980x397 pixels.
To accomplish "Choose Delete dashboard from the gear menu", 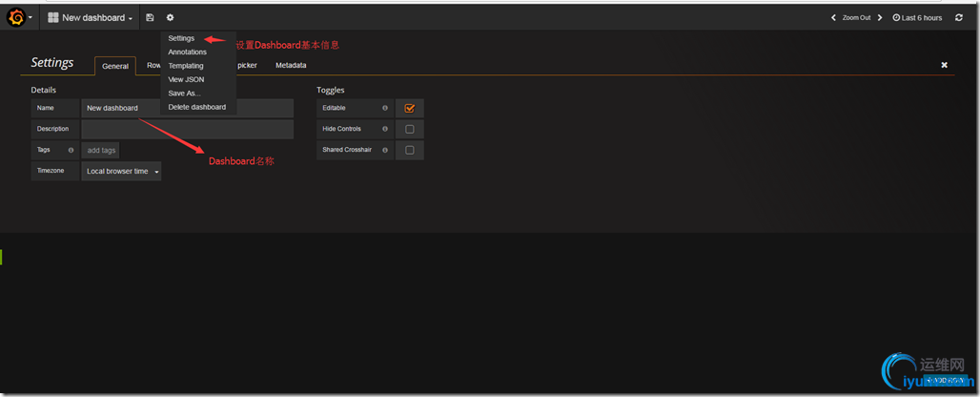I will click(198, 108).
